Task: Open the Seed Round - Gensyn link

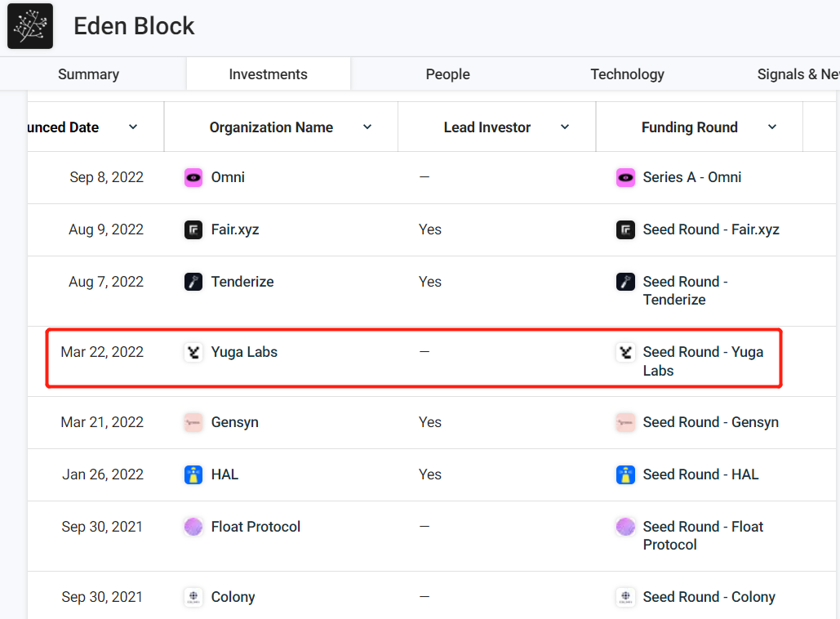Action: 710,422
